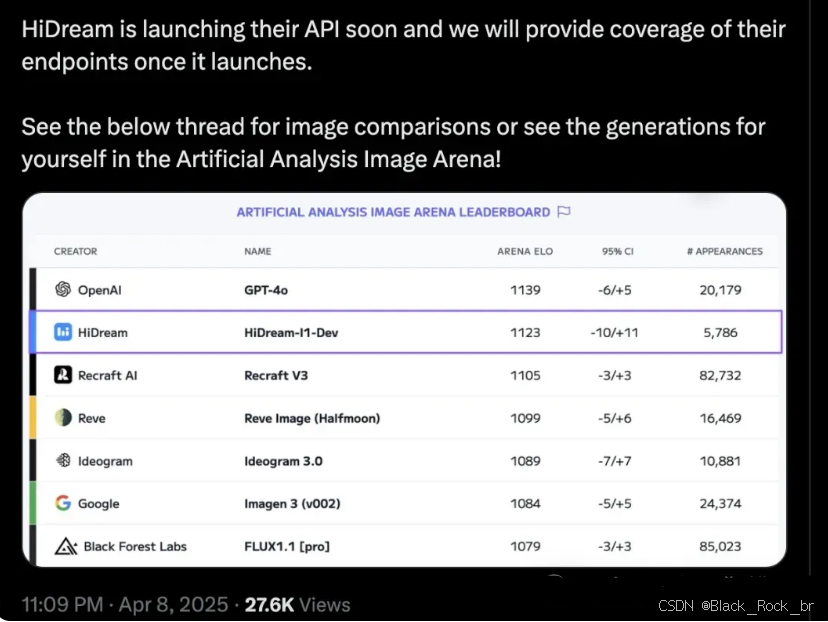Click the 85,023 appearances value
This screenshot has width=828, height=622.
pyautogui.click(x=720, y=546)
